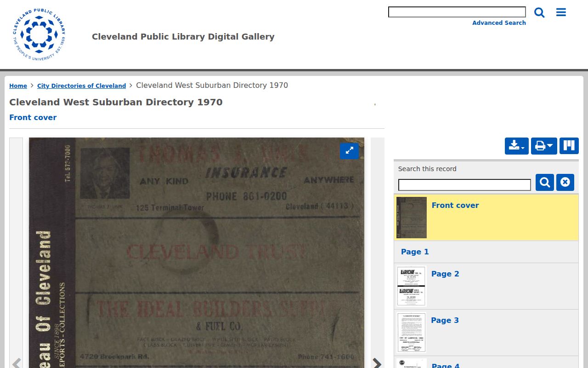Click the Cleveland Public Library logo
The image size is (588, 368).
tap(39, 35)
